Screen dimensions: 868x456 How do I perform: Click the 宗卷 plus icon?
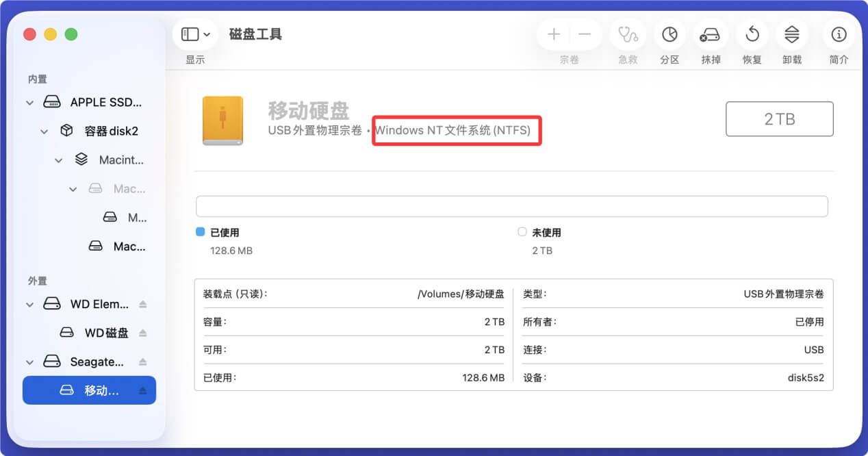click(553, 34)
